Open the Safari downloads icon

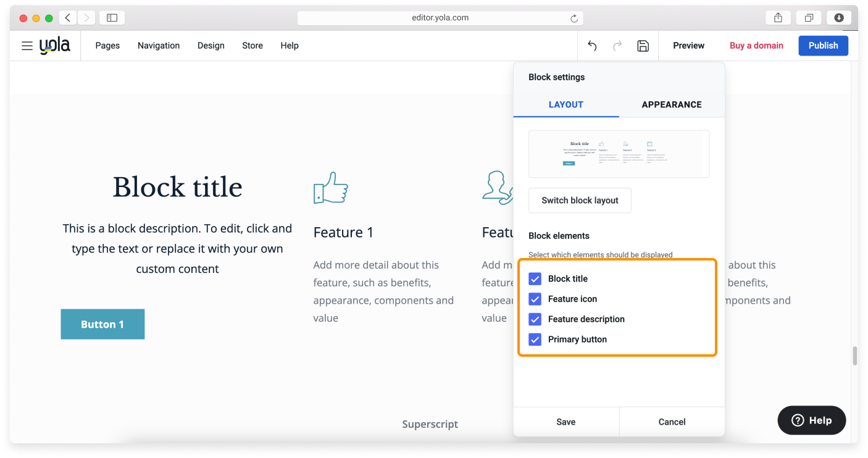coord(838,18)
